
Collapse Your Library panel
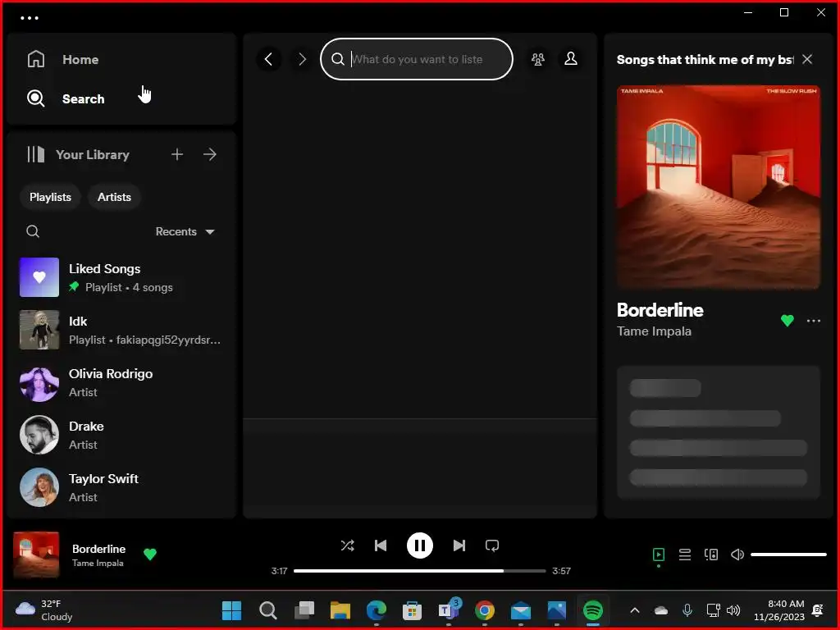coord(78,154)
